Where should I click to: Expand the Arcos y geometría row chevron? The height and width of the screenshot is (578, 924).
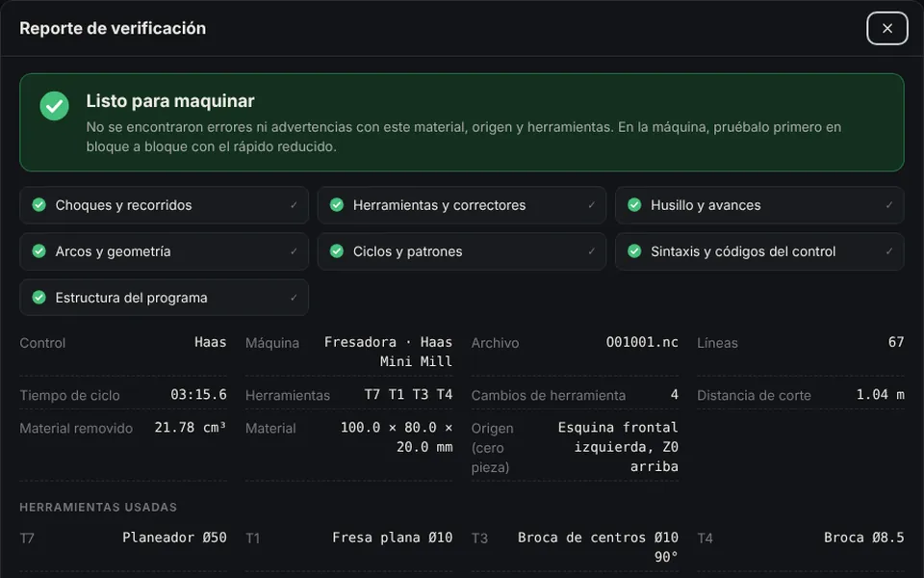click(294, 251)
